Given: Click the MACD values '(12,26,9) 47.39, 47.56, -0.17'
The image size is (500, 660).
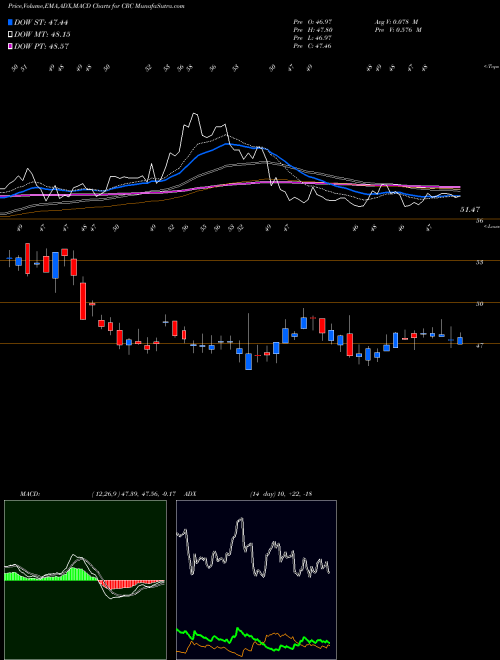Looking at the screenshot, I should pos(136,494).
